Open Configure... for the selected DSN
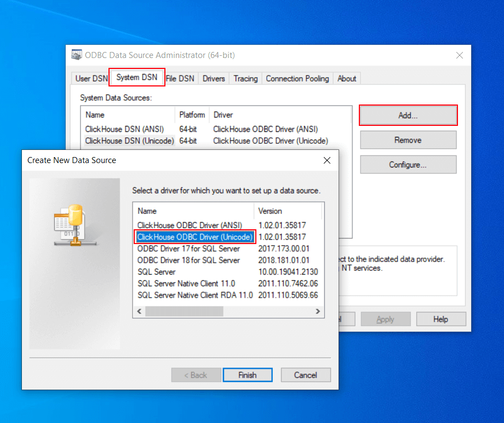The height and width of the screenshot is (423, 504). (x=408, y=165)
